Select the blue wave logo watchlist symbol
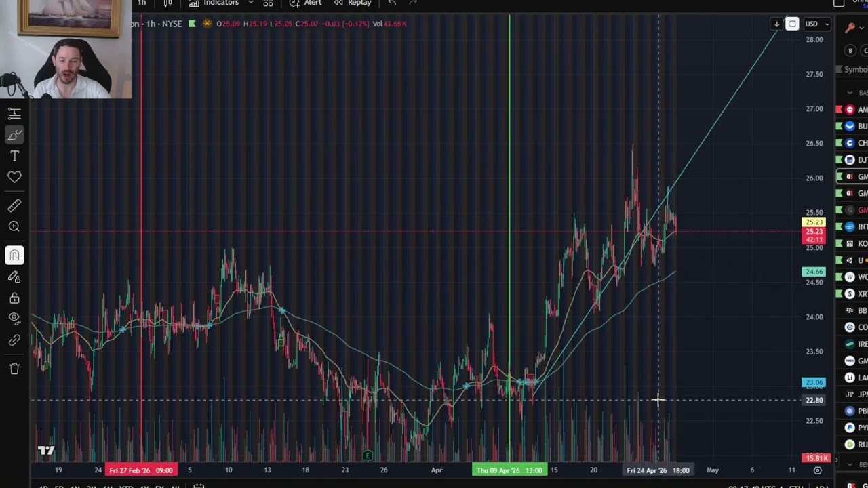 tap(850, 126)
